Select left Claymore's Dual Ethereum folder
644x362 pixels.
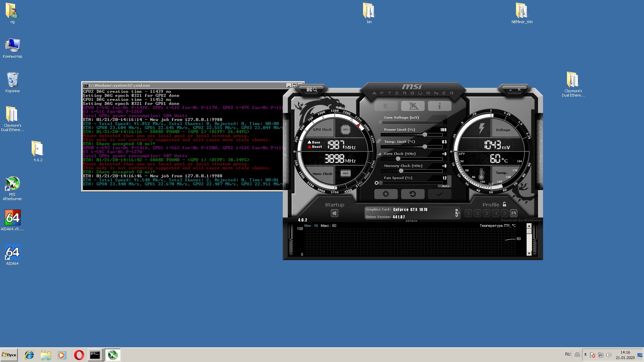(x=12, y=119)
